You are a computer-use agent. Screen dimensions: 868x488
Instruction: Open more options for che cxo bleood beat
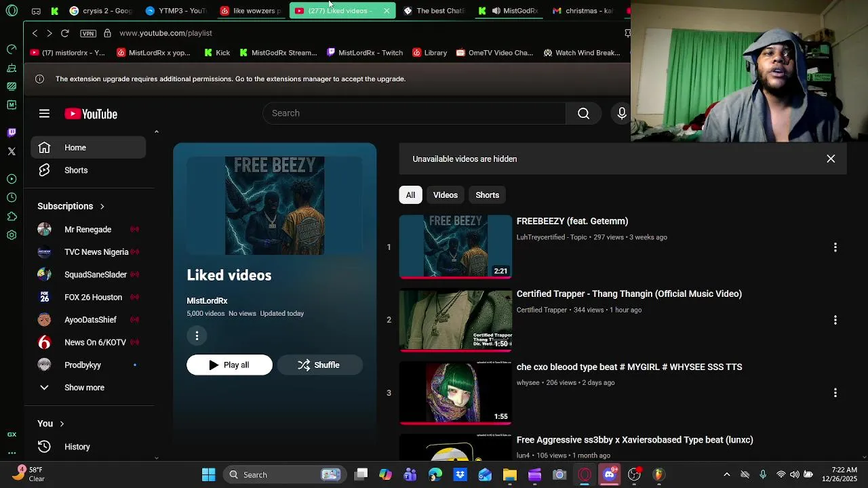(835, 393)
